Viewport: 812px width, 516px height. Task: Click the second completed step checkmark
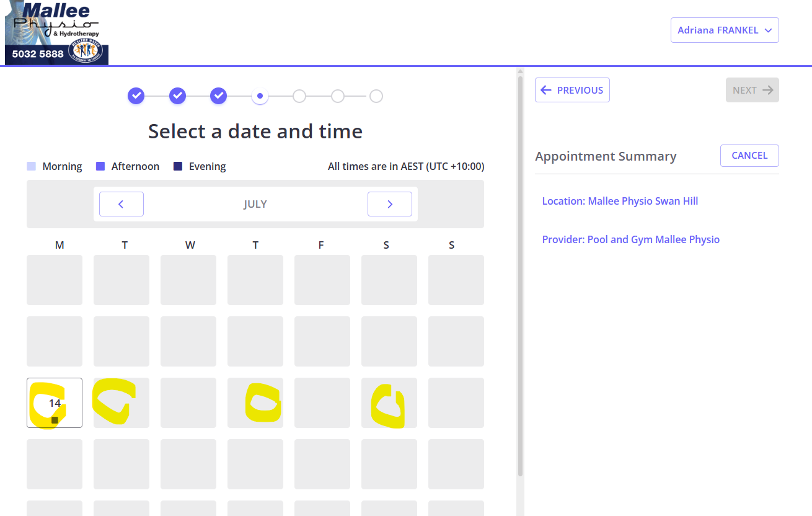[178, 96]
